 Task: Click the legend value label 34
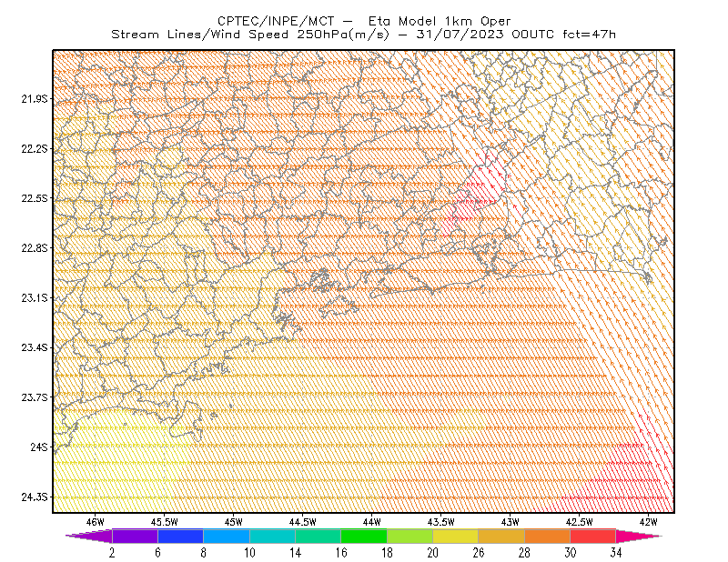pyautogui.click(x=616, y=553)
